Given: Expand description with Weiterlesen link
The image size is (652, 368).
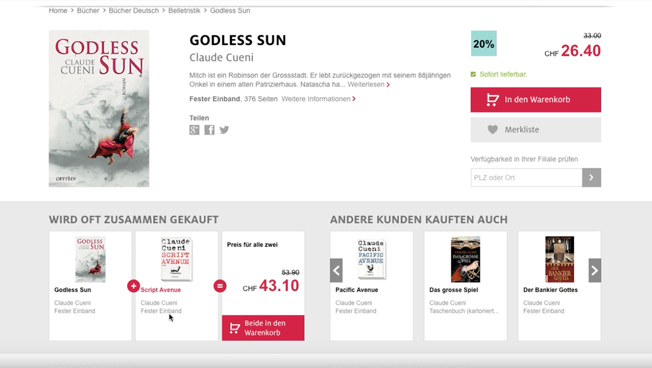Looking at the screenshot, I should pyautogui.click(x=368, y=84).
